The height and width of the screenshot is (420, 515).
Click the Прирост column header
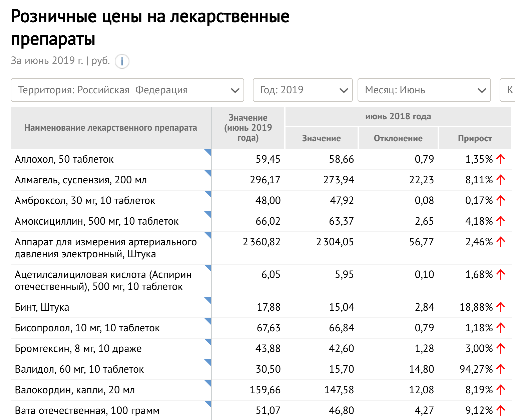pos(475,138)
